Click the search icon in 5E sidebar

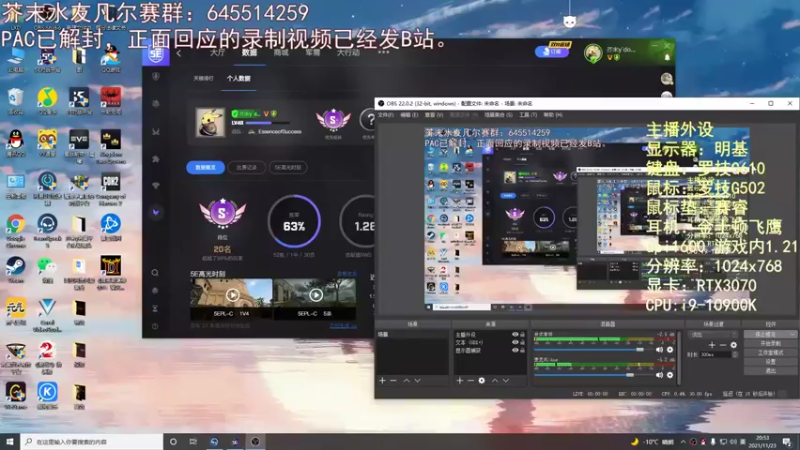(155, 273)
